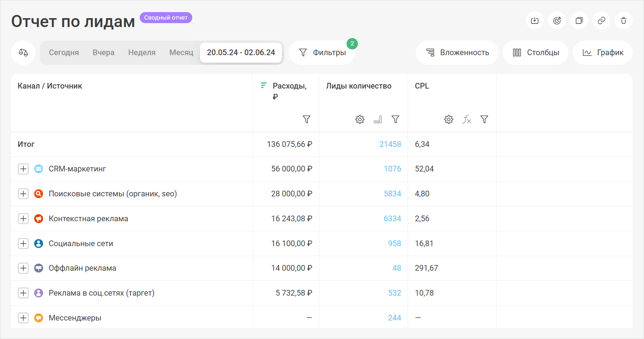Open Контекстная реклама leads 6334
The width and height of the screenshot is (644, 339).
tap(392, 219)
